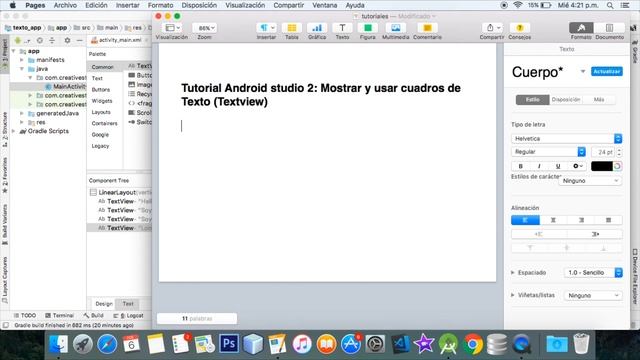Open the Archivo menu
Screen dimensions: 640x360
click(65, 5)
